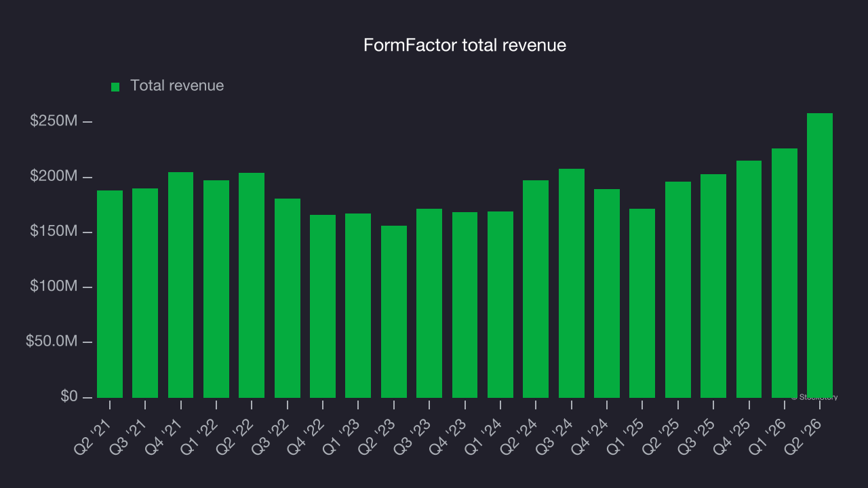
Task: Select the Q2 '24 revenue bar
Action: [x=536, y=289]
